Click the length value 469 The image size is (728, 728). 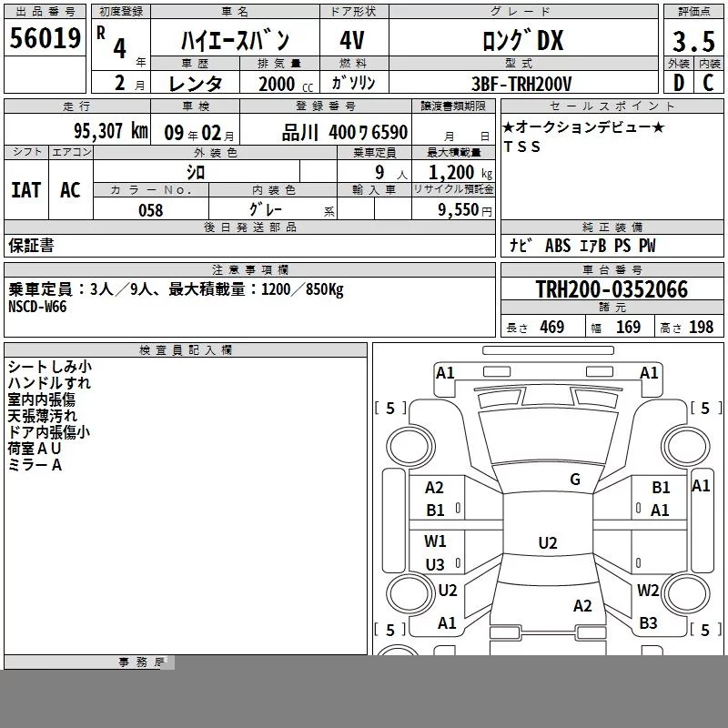(552, 327)
